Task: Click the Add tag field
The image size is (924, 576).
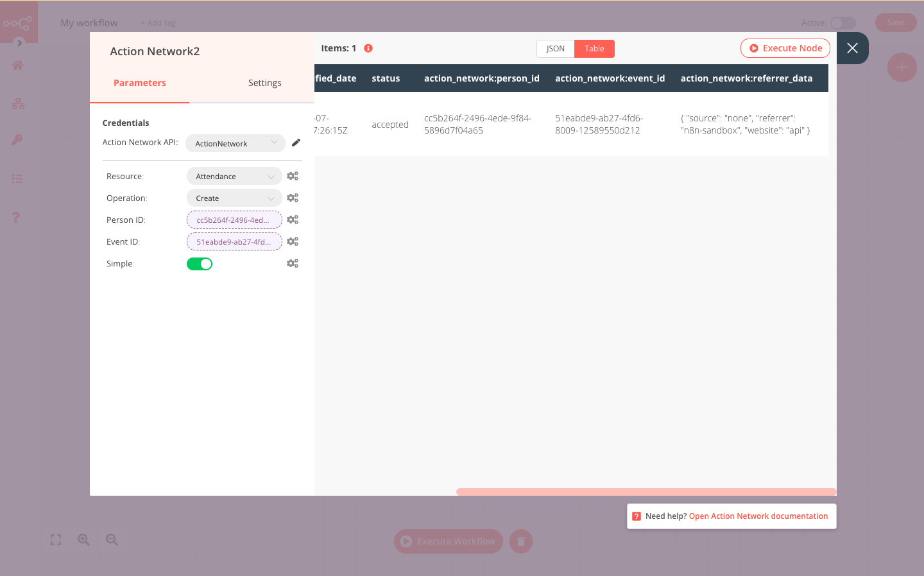Action: [158, 22]
